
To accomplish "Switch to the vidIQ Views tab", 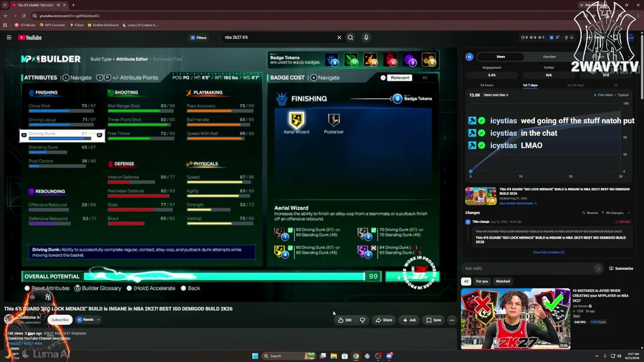I will point(501,57).
